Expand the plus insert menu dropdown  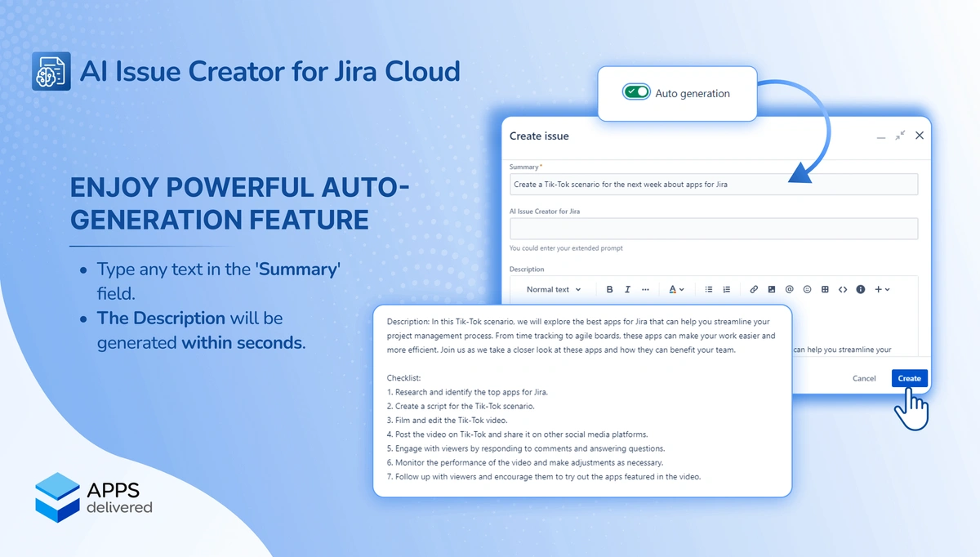pos(882,289)
